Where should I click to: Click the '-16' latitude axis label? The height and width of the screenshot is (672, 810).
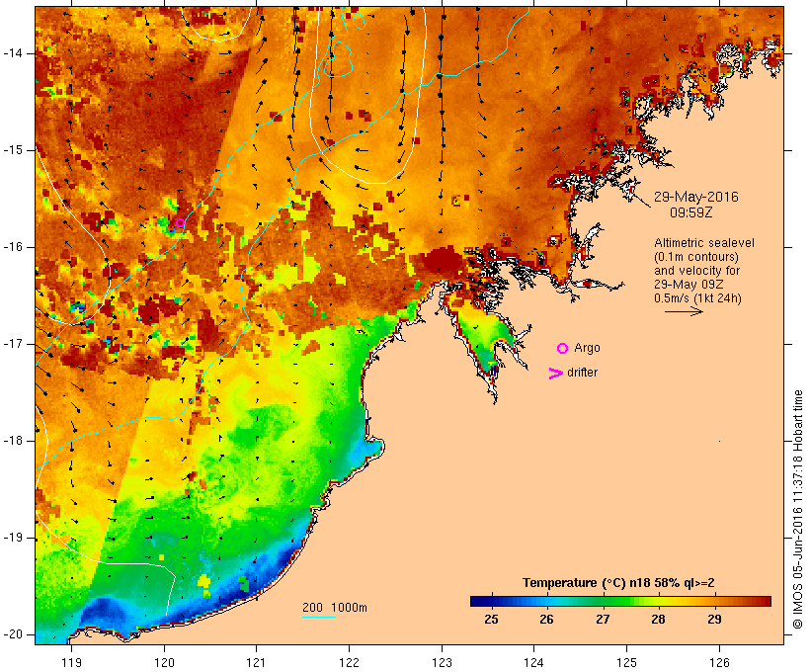click(x=13, y=247)
